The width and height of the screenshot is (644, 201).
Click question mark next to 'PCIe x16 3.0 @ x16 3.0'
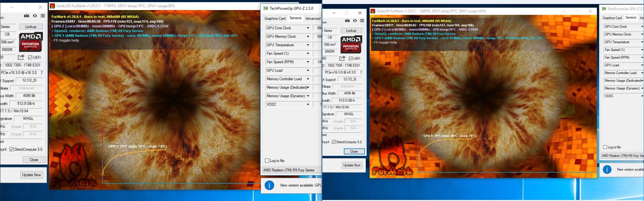42,73
